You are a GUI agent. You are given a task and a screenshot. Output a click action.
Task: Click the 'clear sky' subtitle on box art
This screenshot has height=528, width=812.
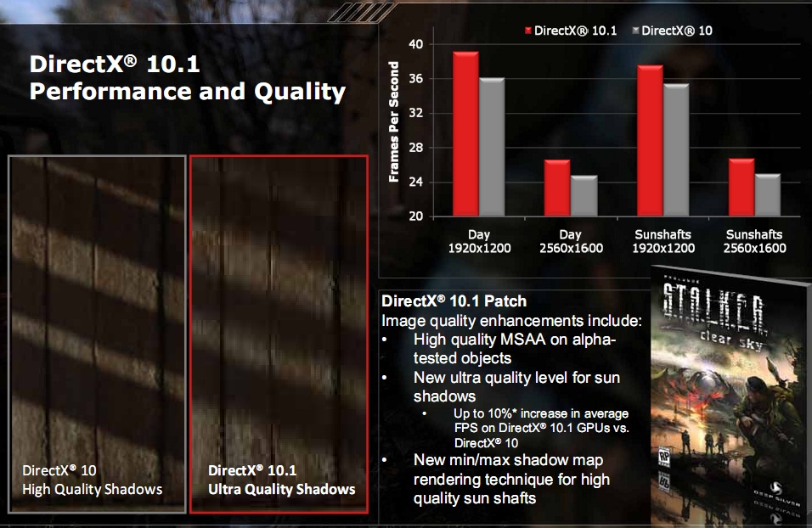(x=731, y=340)
